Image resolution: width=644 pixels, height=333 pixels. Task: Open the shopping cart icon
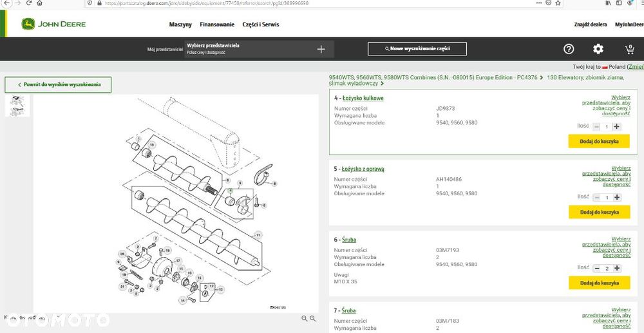[629, 50]
